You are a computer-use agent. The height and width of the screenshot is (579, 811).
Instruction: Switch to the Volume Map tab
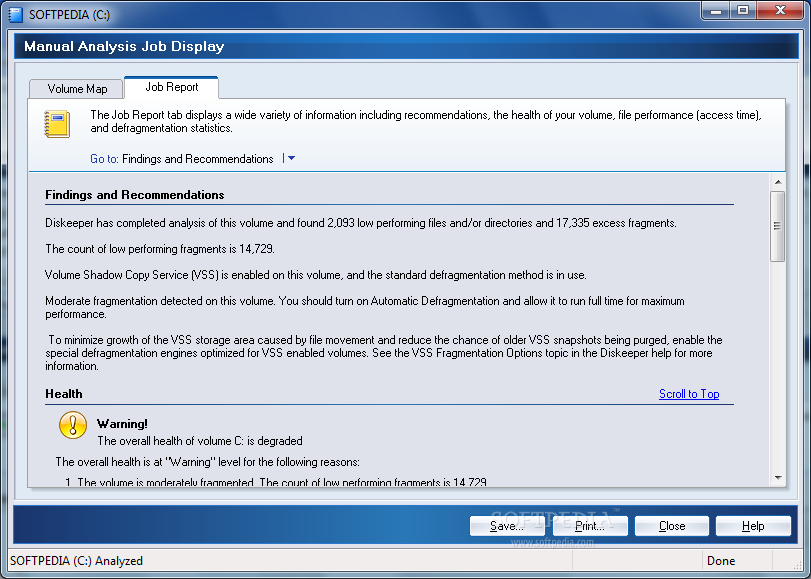click(77, 88)
